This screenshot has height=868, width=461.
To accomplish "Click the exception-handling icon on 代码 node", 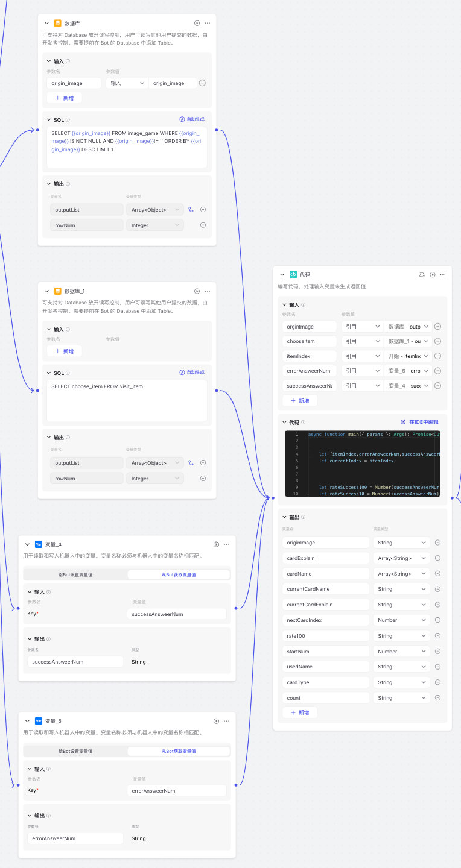I will pyautogui.click(x=422, y=274).
